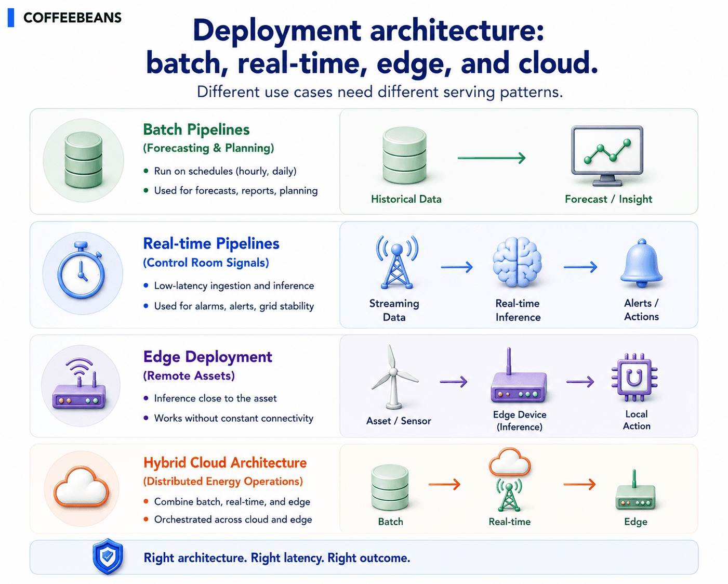This screenshot has height=584, width=728.
Task: Click the (Forecasting & Planning) subtitle
Action: click(x=208, y=148)
